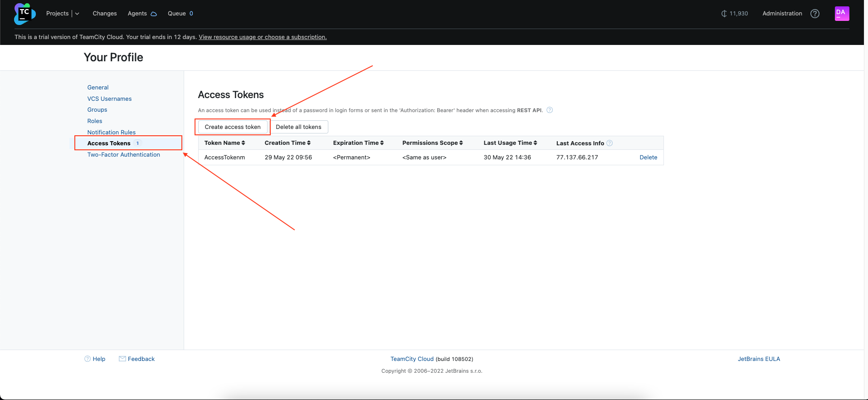
Task: Open Groups in profile sidebar
Action: pyautogui.click(x=97, y=110)
